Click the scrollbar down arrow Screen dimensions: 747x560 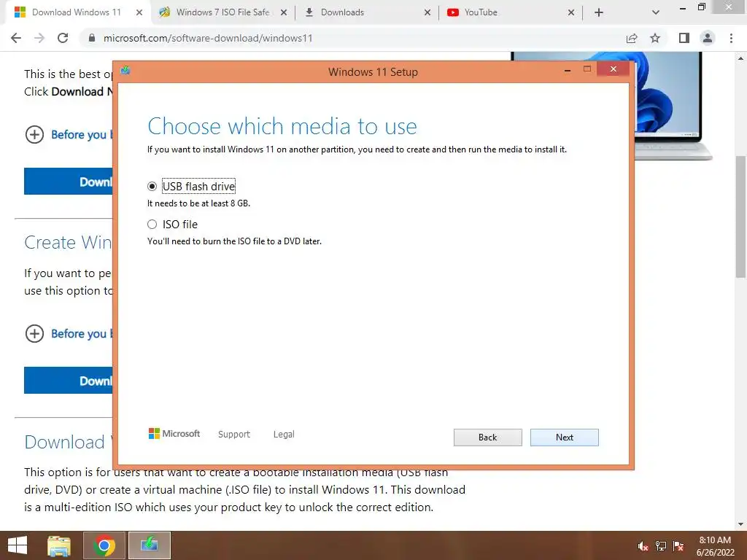tap(741, 524)
